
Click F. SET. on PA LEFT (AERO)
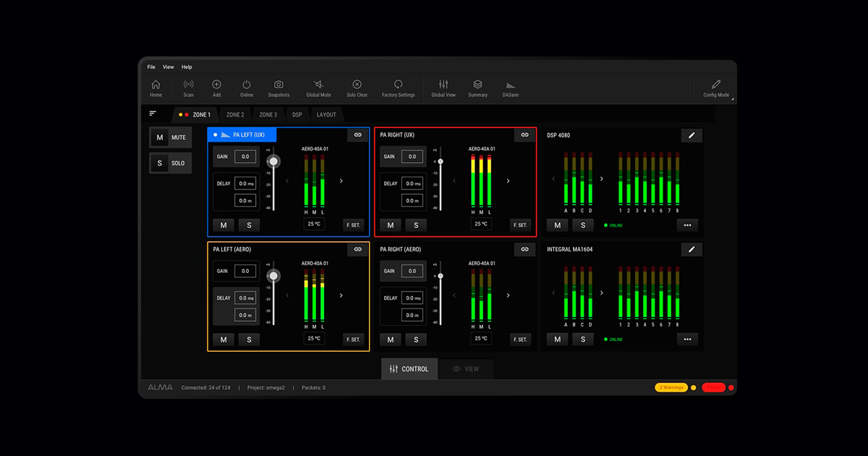click(353, 339)
